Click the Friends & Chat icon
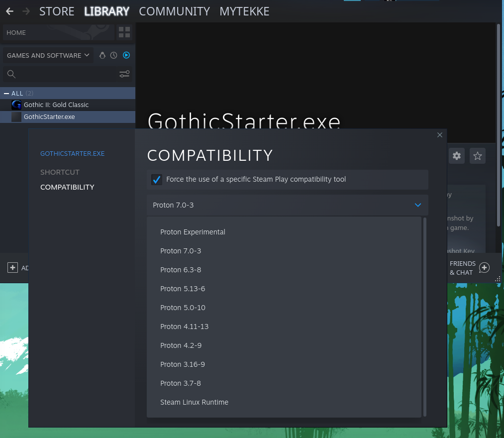 [x=484, y=268]
